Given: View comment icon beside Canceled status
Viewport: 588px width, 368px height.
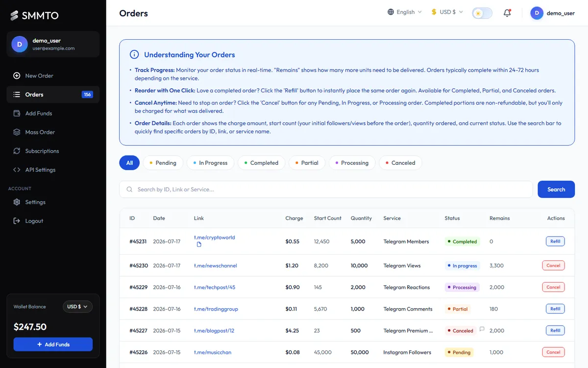Looking at the screenshot, I should [x=482, y=329].
